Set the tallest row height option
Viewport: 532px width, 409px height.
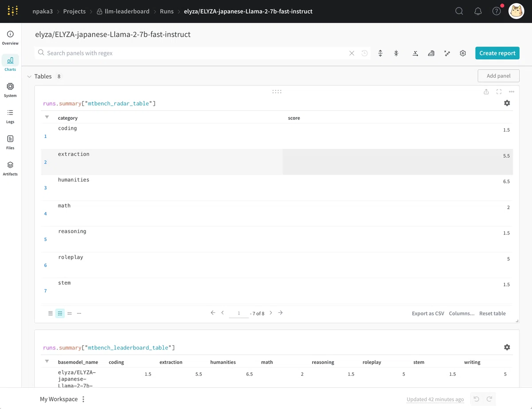pyautogui.click(x=51, y=313)
